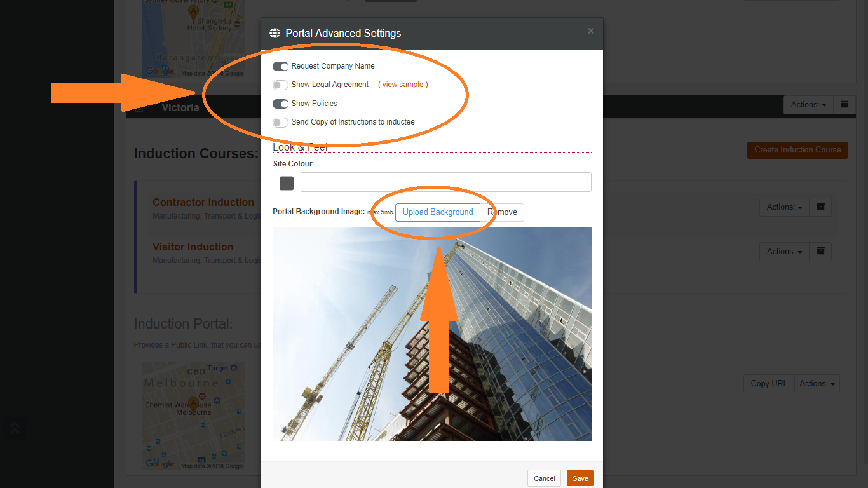
Task: Click the globe icon in dialog header
Action: click(275, 34)
